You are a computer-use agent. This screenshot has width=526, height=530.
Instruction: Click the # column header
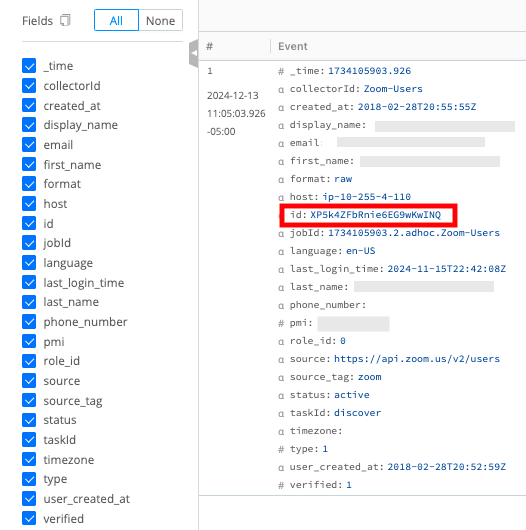pyautogui.click(x=210, y=46)
